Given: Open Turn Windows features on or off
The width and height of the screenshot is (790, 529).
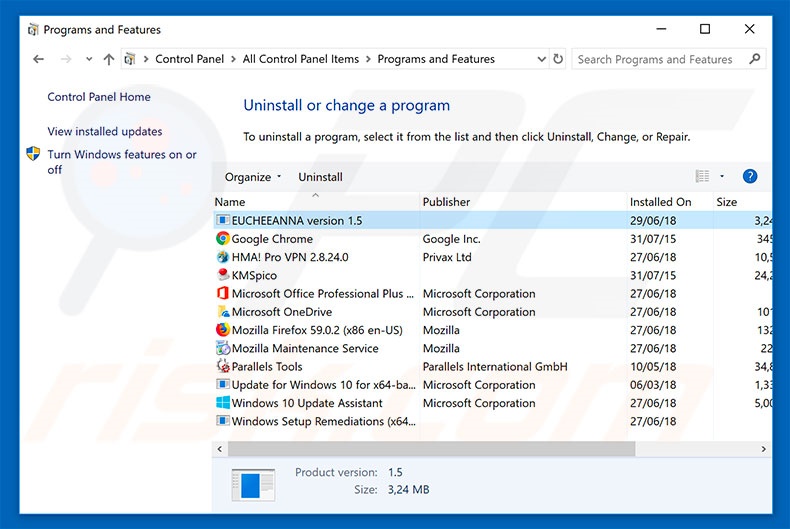Looking at the screenshot, I should point(122,162).
